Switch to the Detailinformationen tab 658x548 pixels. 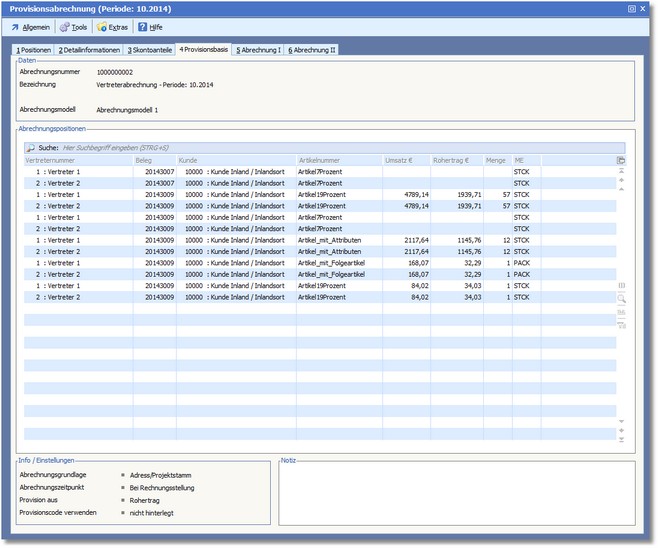(88, 49)
